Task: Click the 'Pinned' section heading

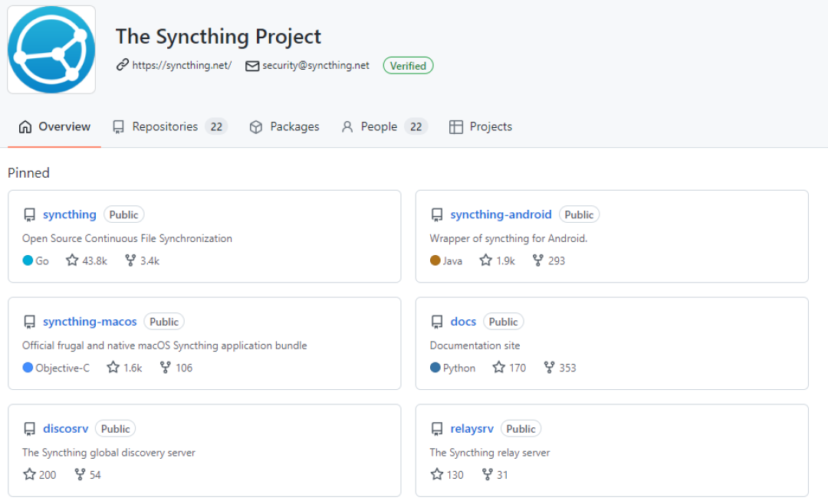Action: coord(28,173)
